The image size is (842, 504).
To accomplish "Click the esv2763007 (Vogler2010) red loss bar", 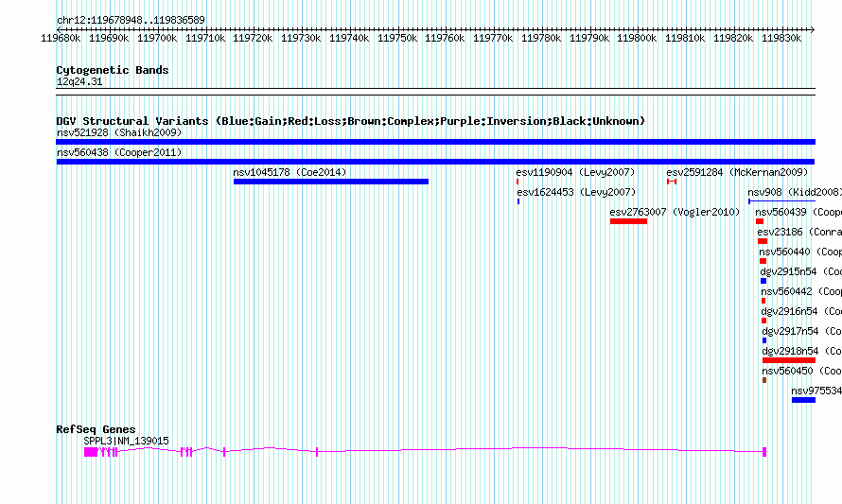I will pos(628,221).
